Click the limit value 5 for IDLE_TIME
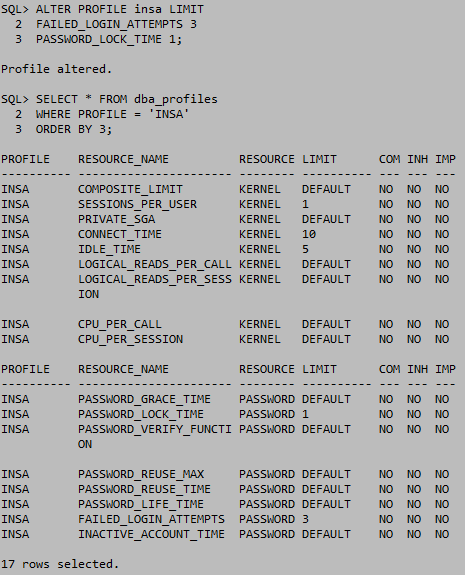This screenshot has height=575, width=465. (x=305, y=249)
